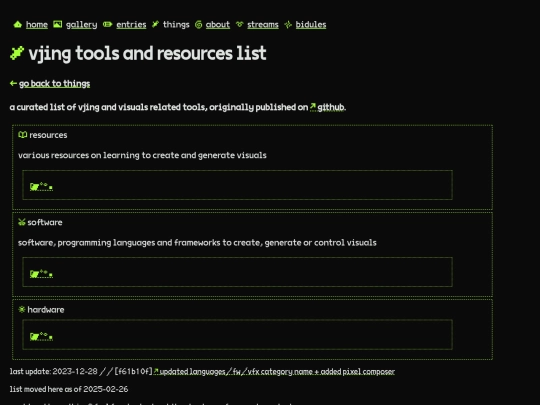The height and width of the screenshot is (405, 540).
Task: Click the large pin icon beside page title
Action: click(x=17, y=53)
